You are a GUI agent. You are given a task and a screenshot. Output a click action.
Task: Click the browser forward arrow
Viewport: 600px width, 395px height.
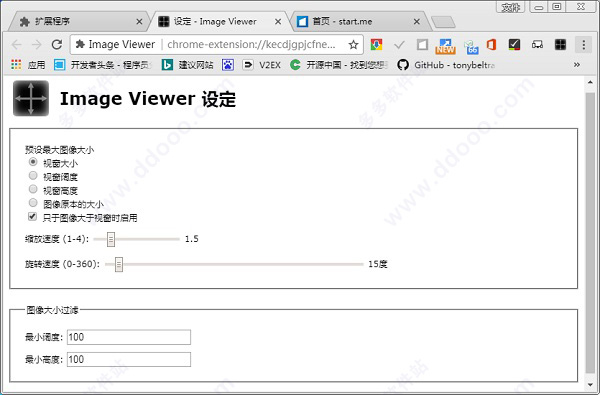point(37,45)
